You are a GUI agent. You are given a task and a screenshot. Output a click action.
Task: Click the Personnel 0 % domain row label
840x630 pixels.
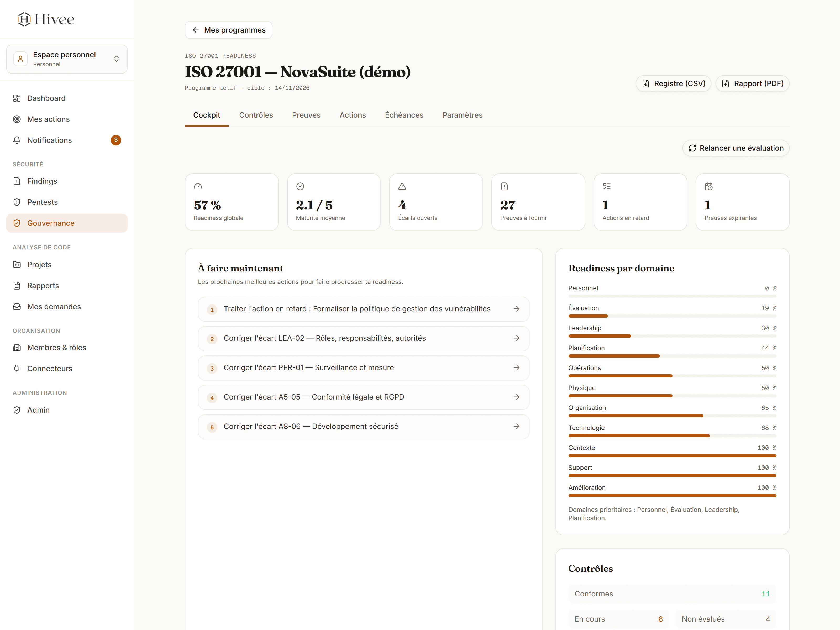pos(583,288)
